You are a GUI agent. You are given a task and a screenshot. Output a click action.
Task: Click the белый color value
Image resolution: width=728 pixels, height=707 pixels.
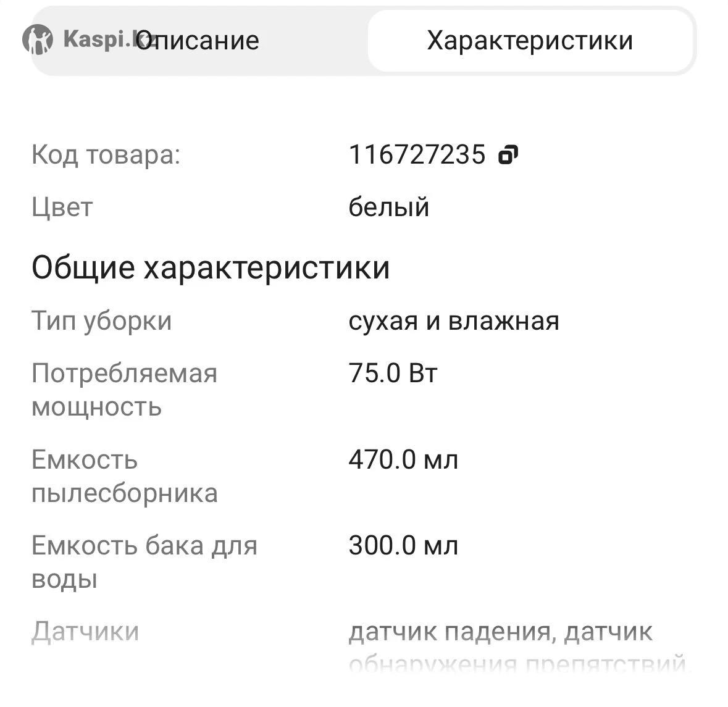tap(388, 207)
